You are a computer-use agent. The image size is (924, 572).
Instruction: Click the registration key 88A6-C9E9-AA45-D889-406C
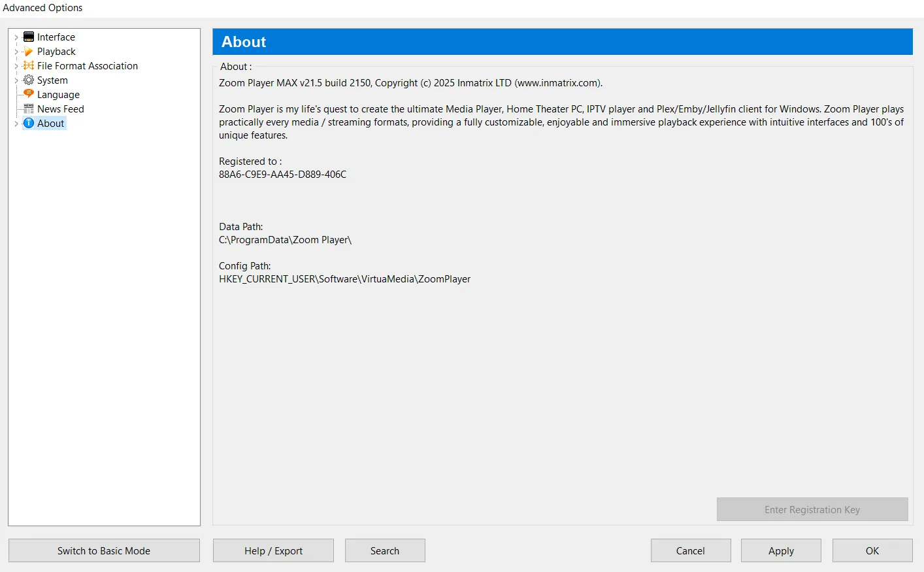(x=283, y=175)
